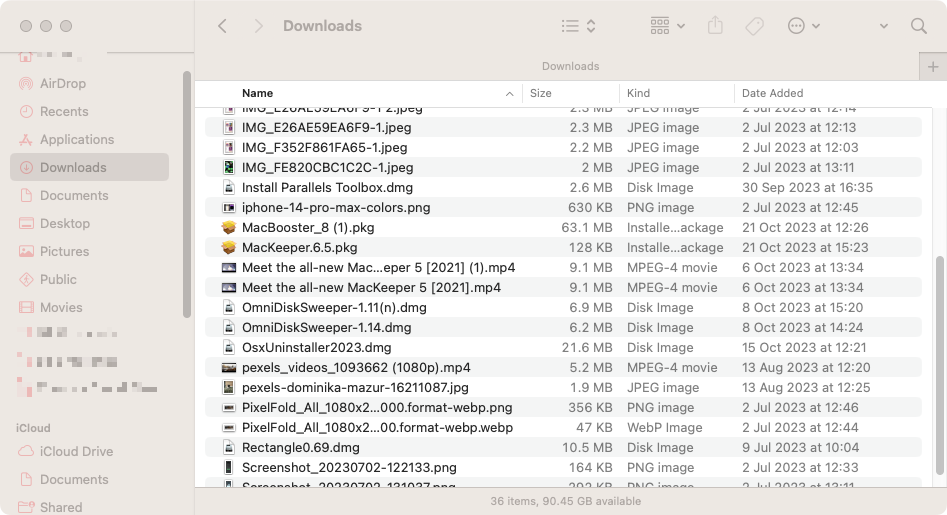
Task: Add a new tab with plus button
Action: [933, 66]
